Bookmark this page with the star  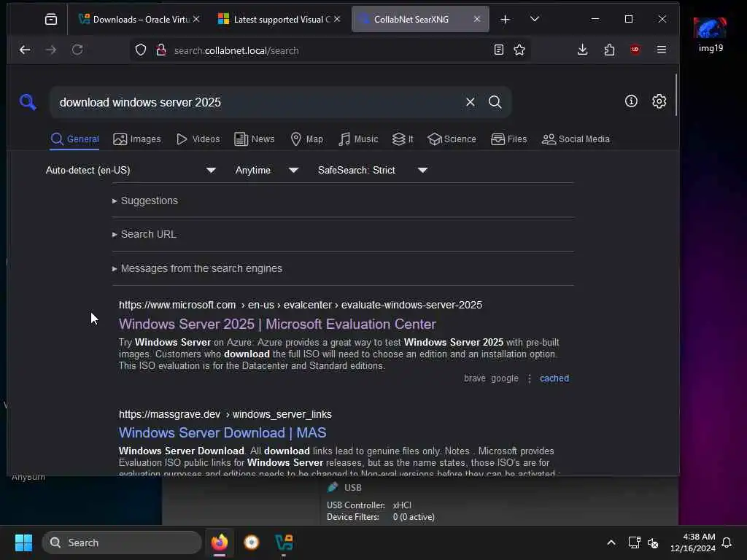click(519, 50)
